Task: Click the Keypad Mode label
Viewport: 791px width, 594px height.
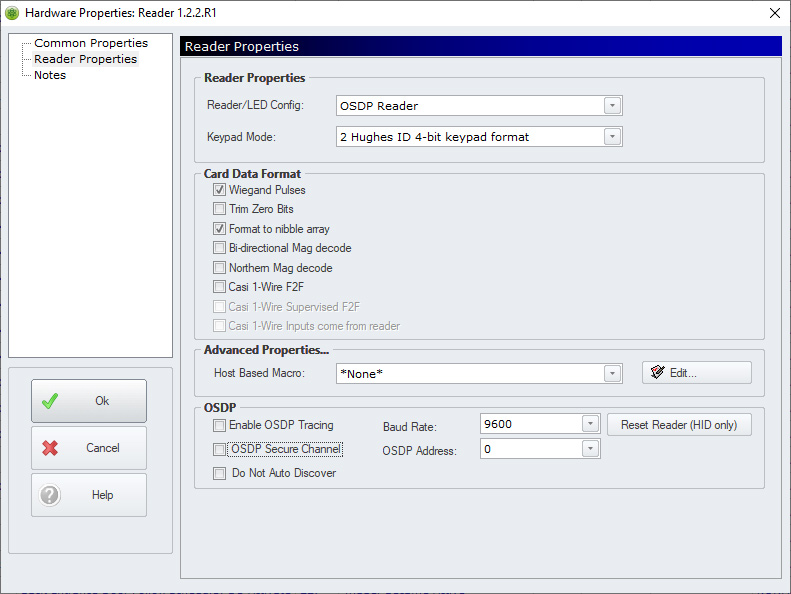Action: click(x=241, y=137)
